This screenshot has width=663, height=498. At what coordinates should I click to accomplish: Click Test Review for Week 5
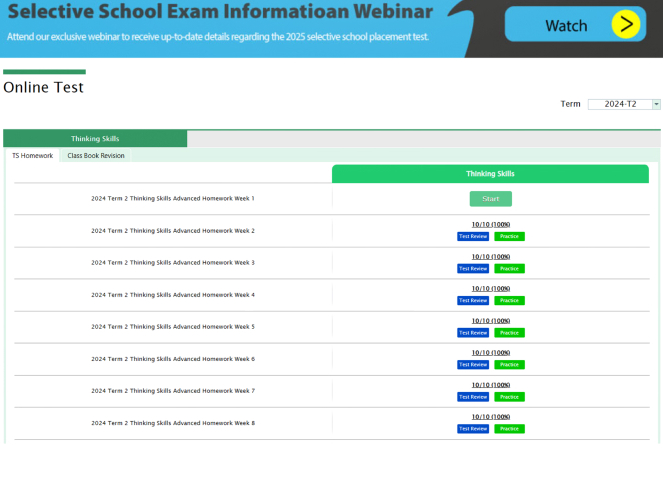(473, 333)
